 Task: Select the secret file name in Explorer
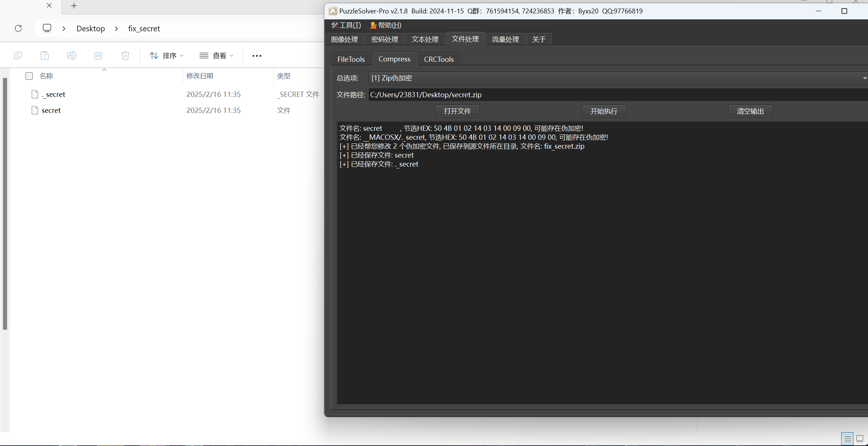(x=51, y=110)
